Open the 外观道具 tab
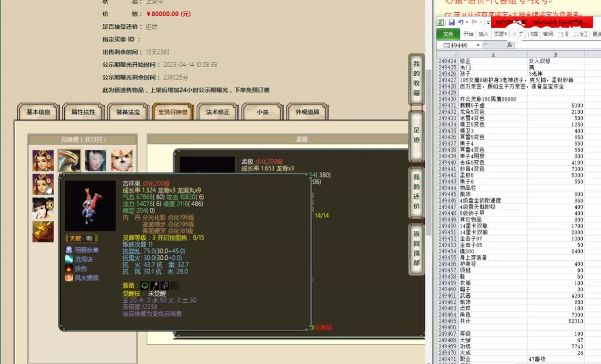Screen dimensions: 601x364 pos(308,112)
